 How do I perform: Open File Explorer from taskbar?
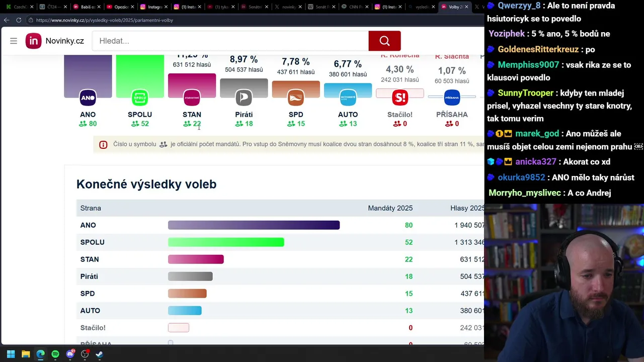pyautogui.click(x=26, y=354)
